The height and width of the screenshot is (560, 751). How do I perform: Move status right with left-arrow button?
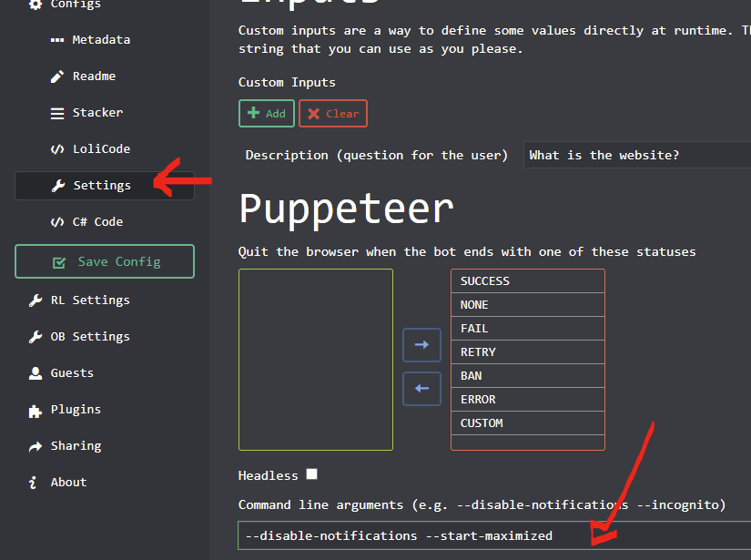tap(422, 389)
